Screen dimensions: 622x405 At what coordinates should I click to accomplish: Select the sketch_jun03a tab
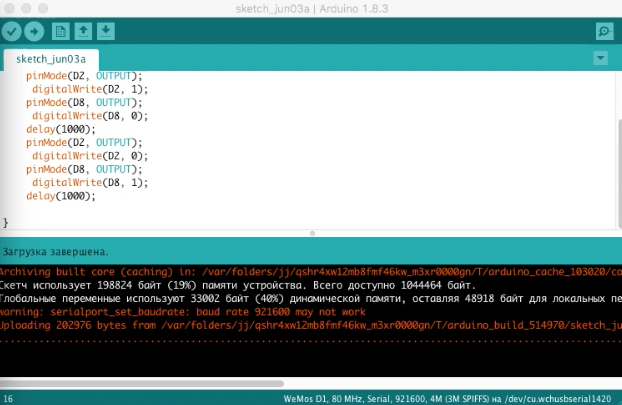coord(51,59)
